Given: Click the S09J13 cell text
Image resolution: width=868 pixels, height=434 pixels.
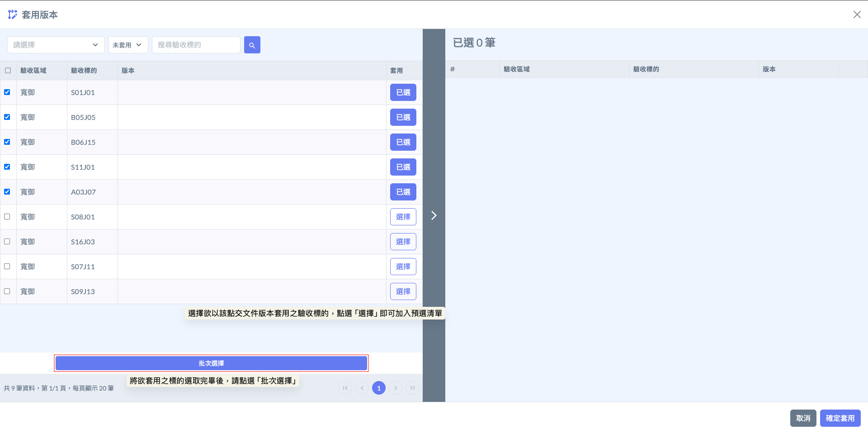Looking at the screenshot, I should pyautogui.click(x=83, y=291).
